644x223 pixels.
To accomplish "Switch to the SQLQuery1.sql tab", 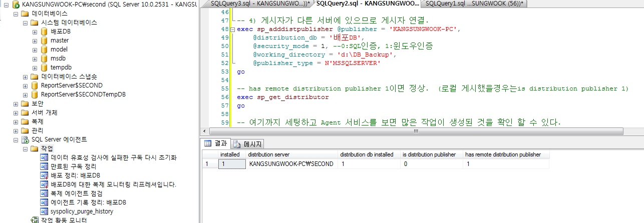I will pos(474,3).
